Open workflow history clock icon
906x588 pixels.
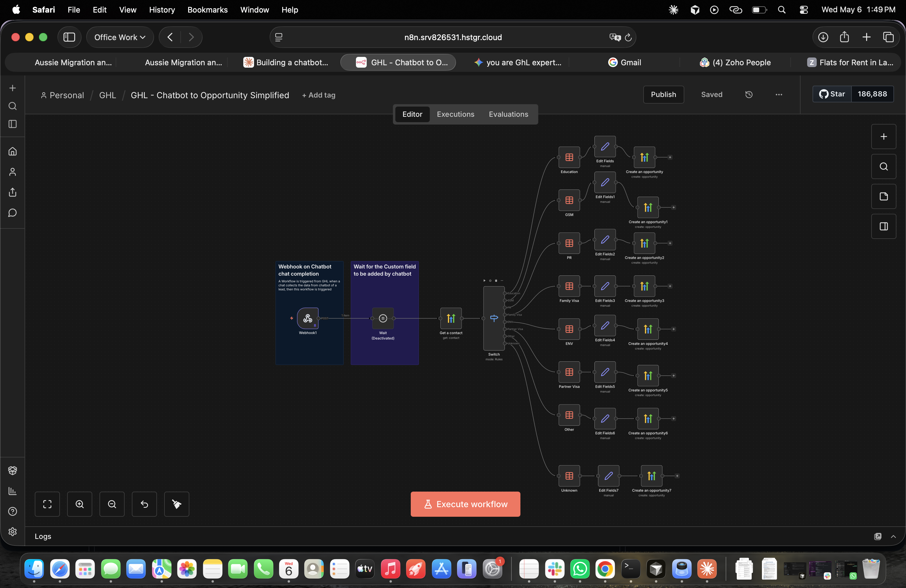pos(748,94)
